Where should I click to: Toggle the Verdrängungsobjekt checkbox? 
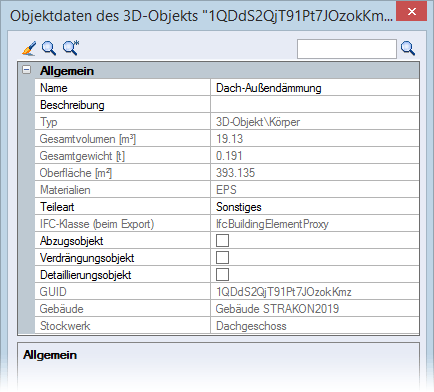[x=222, y=258]
